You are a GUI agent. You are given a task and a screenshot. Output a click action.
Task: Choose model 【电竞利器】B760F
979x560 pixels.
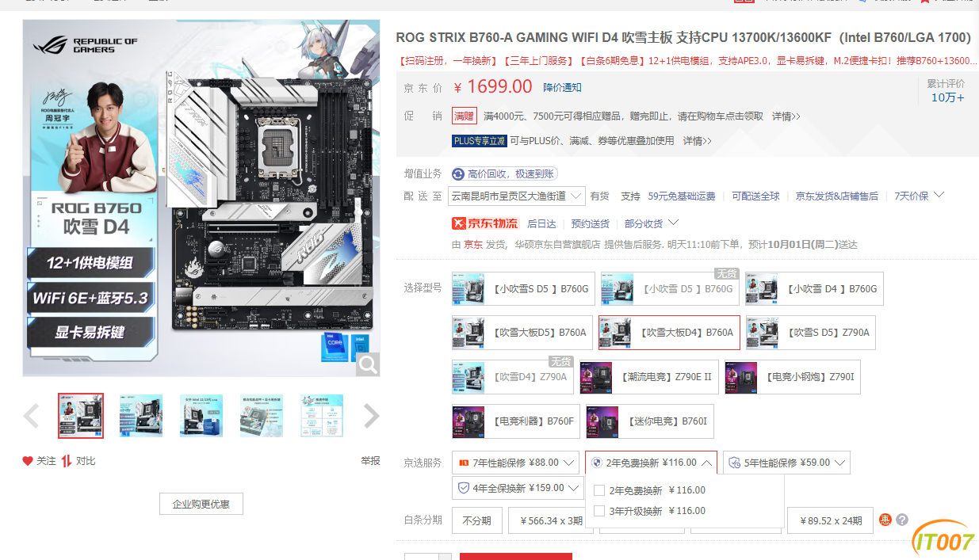click(x=515, y=421)
